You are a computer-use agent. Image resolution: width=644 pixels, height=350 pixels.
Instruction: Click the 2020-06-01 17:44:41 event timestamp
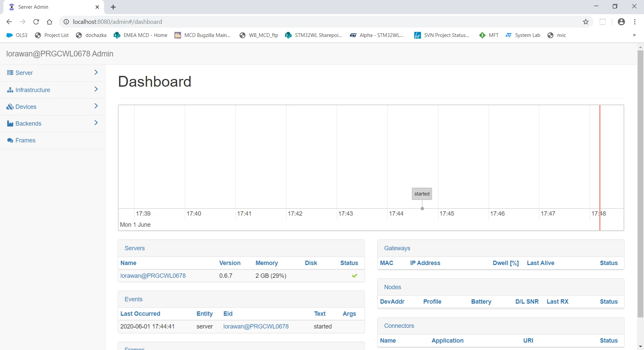coord(148,326)
